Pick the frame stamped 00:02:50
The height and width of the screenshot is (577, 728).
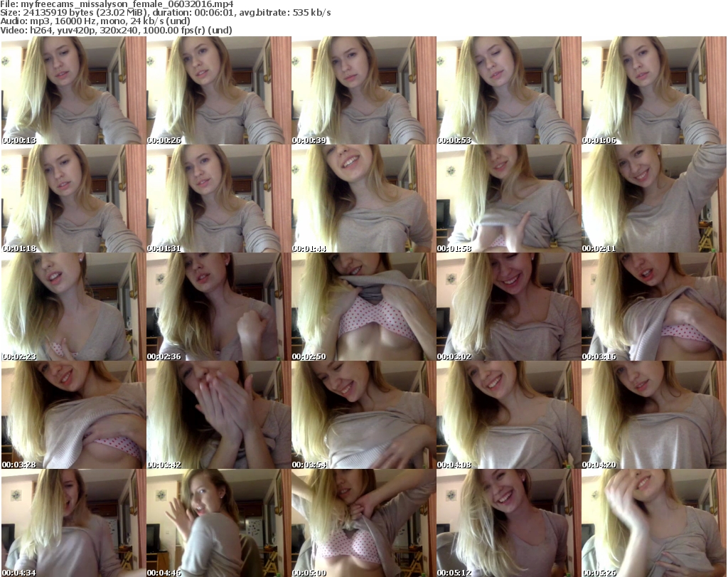tap(363, 307)
